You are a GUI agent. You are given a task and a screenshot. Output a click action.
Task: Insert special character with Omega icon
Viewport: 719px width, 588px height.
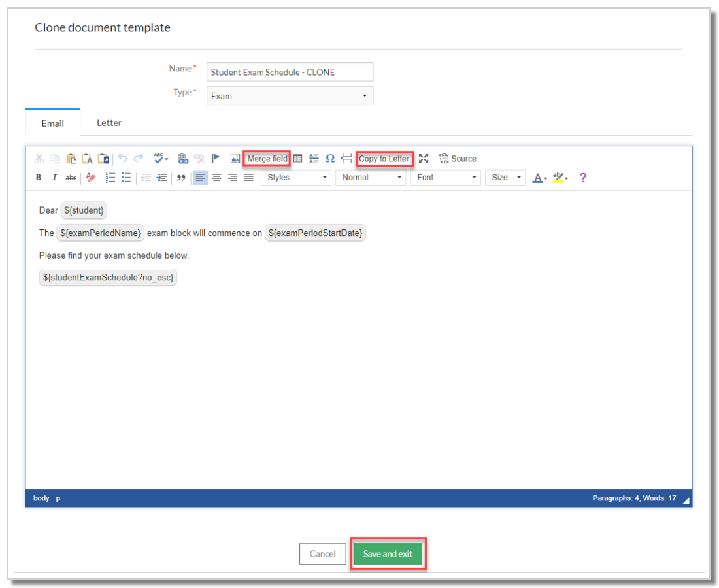click(x=330, y=159)
